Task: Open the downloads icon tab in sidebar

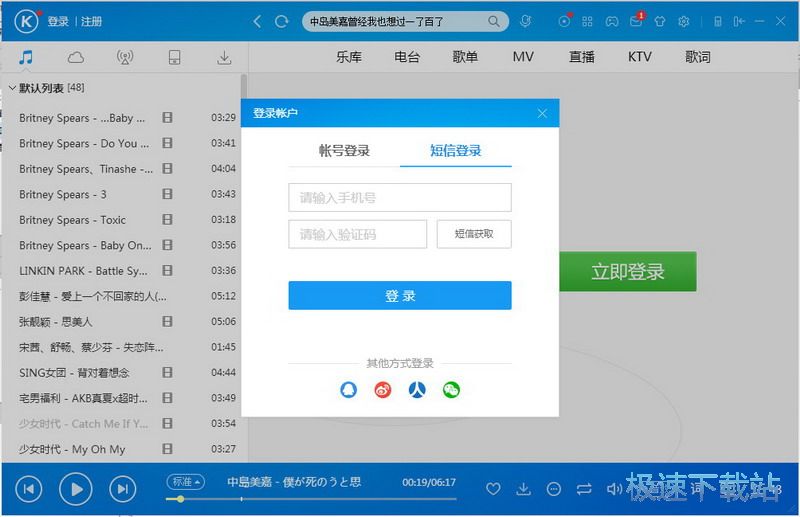Action: pos(224,57)
